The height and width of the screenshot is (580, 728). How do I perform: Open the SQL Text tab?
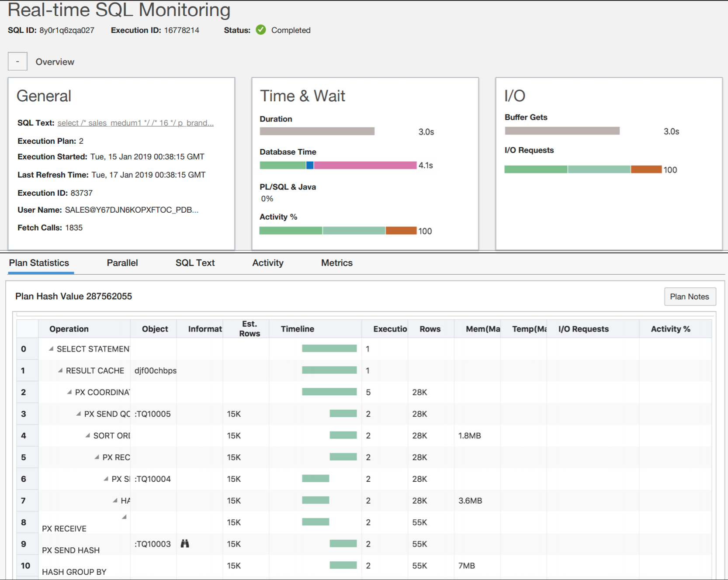(x=195, y=263)
